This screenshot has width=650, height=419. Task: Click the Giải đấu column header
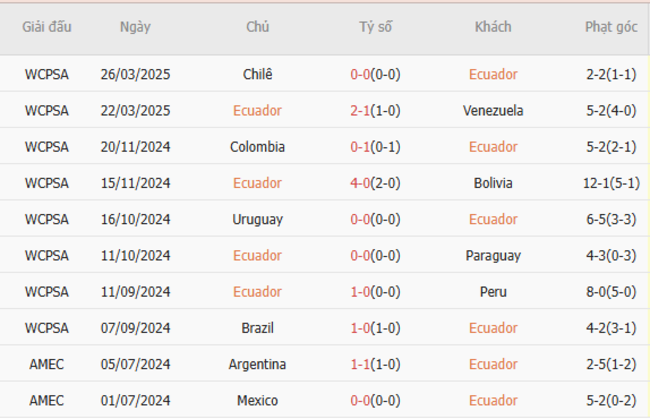(x=47, y=27)
